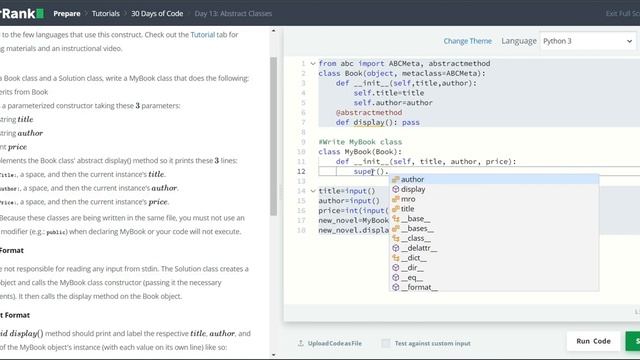Click the '#Write MyBook class' comment

[x=360, y=142]
